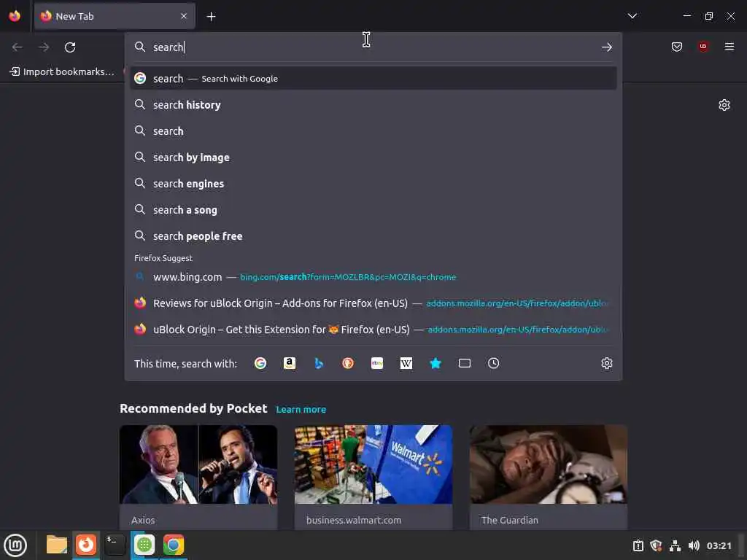Personalize new tab via gear icon
The height and width of the screenshot is (560, 747).
(724, 105)
